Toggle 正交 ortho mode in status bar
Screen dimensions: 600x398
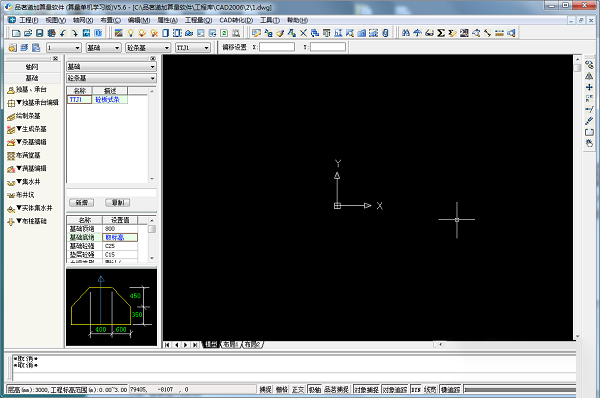pos(298,390)
